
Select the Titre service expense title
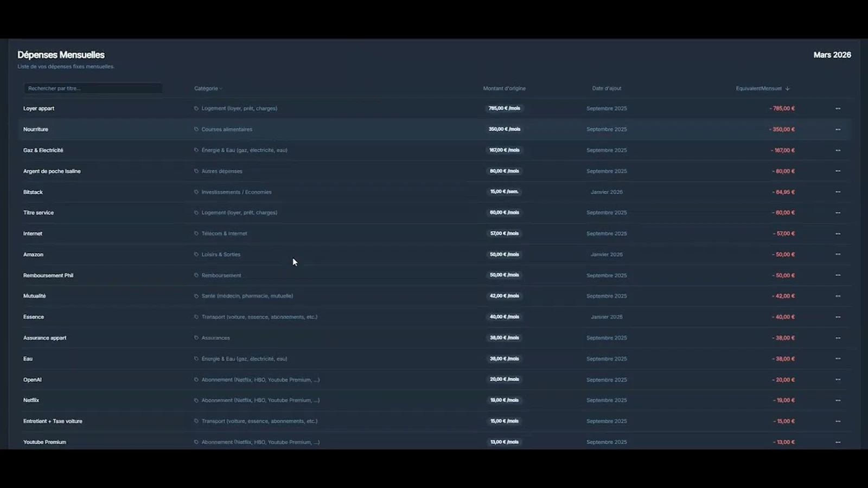[x=39, y=213]
